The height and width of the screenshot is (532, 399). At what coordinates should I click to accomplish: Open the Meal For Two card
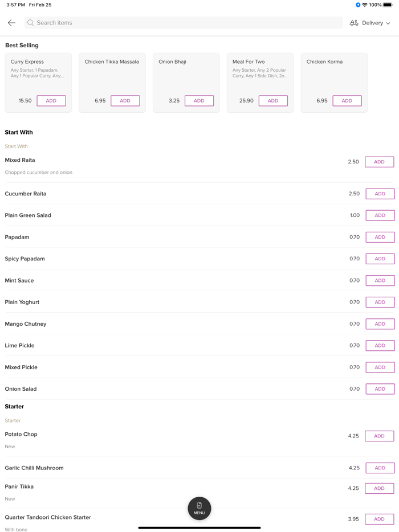[260, 71]
